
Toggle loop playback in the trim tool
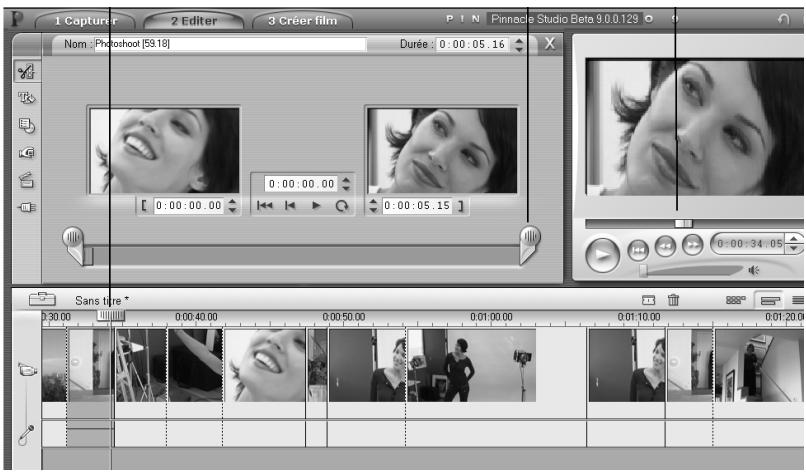click(x=341, y=206)
